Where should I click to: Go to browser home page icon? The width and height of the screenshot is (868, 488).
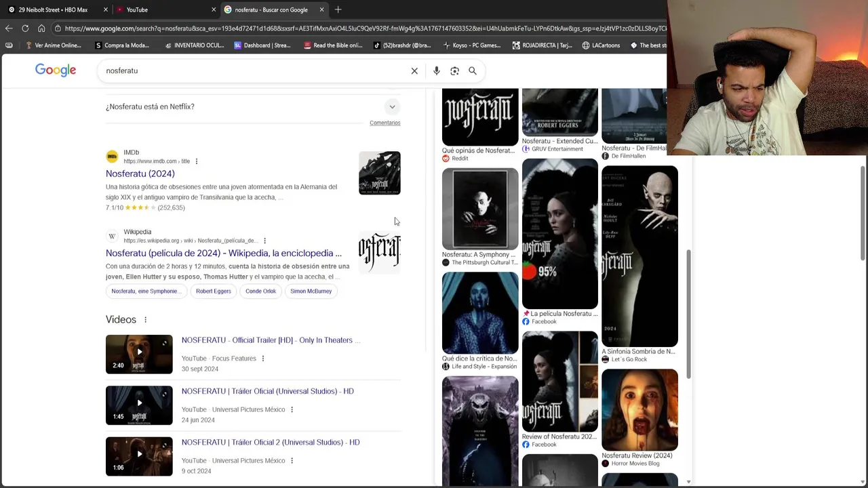[x=41, y=28]
